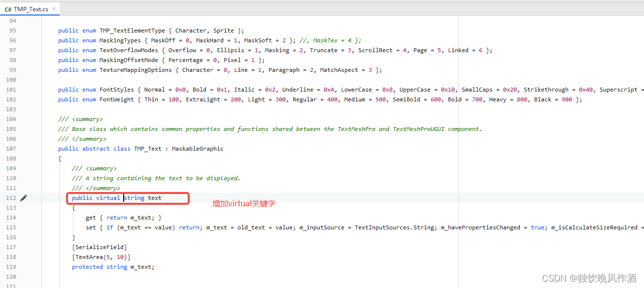
Task: Click line number 101 in the gutter
Action: click(x=11, y=90)
